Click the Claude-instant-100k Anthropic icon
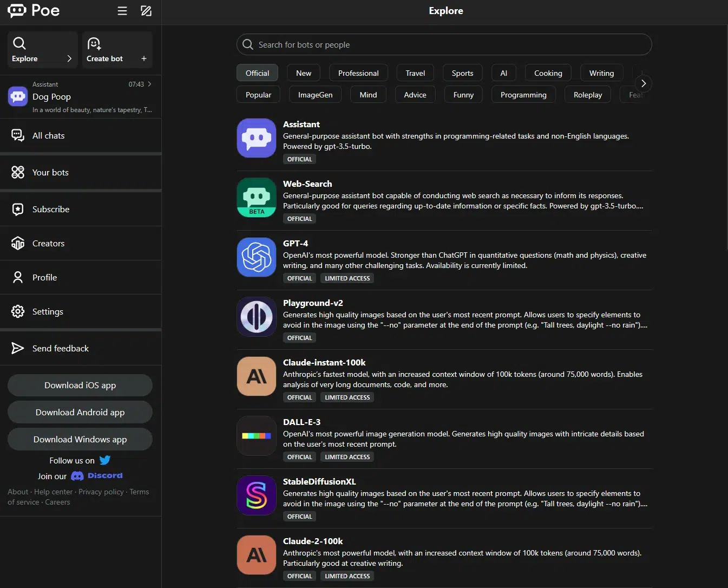The image size is (728, 588). point(257,376)
